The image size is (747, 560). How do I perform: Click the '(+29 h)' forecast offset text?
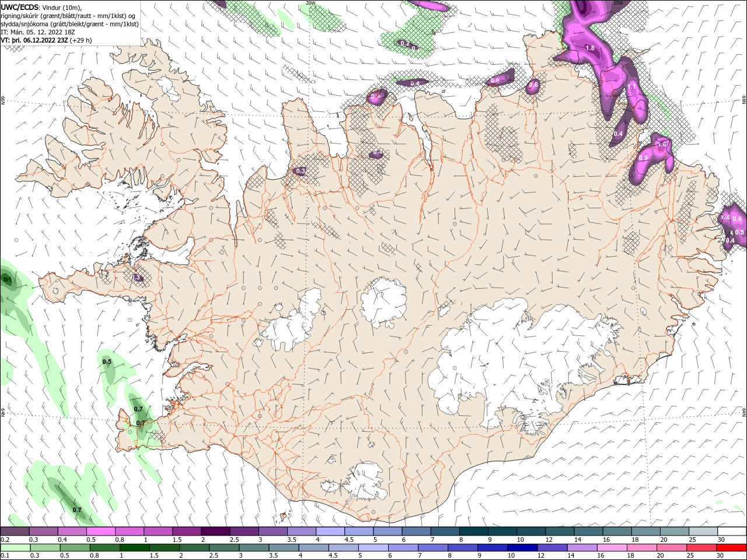pos(81,40)
